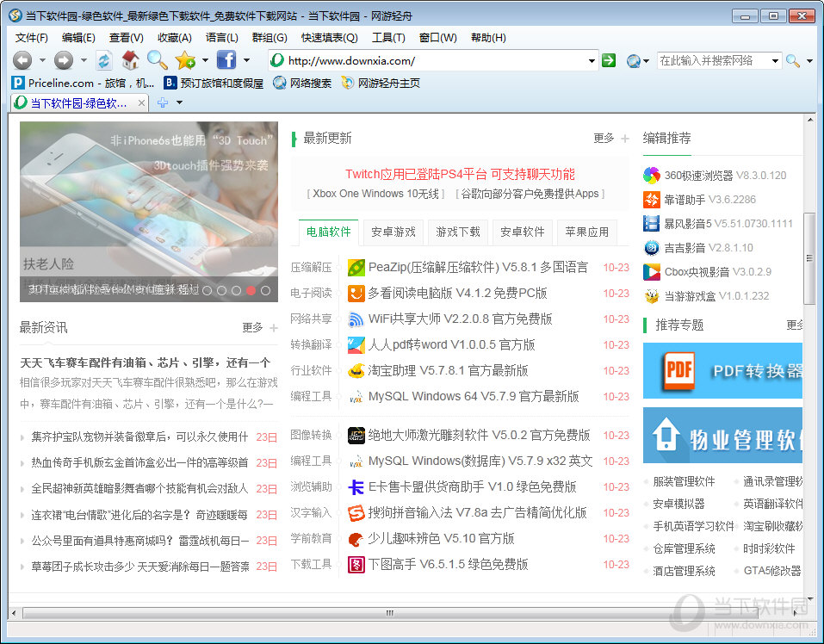Open a new tab with the plus icon

[163, 102]
